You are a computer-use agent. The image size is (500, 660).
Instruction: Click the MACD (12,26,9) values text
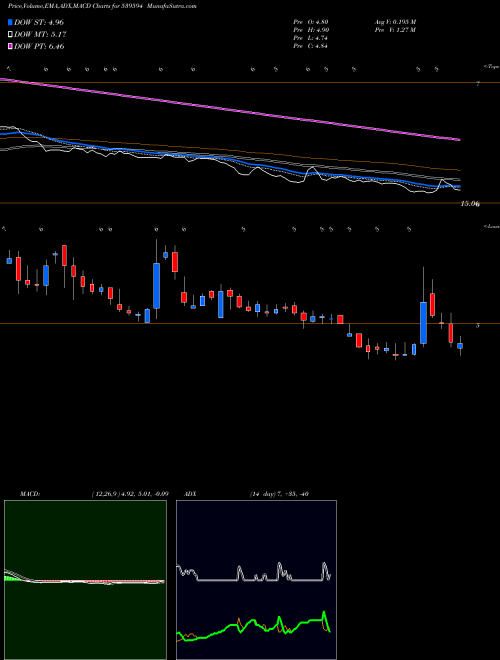pyautogui.click(x=130, y=494)
